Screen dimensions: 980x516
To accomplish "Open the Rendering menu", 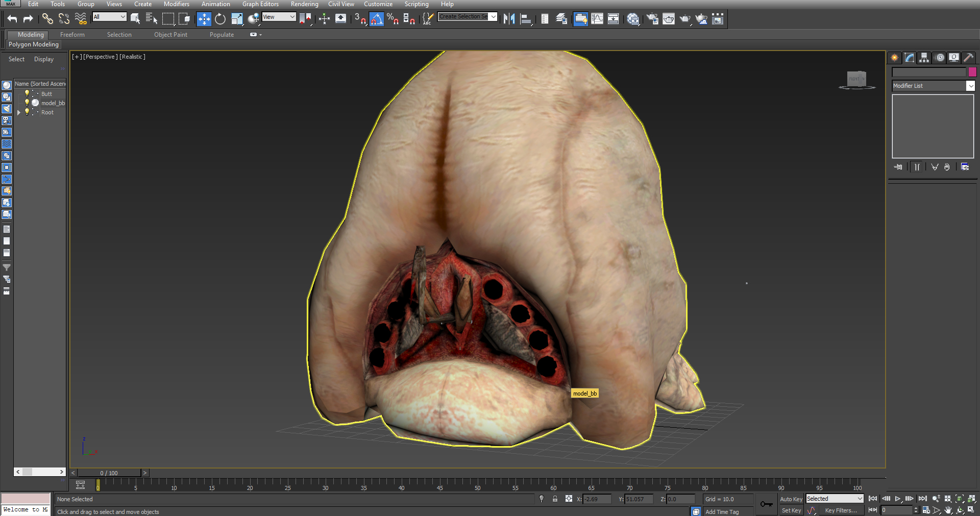I will (304, 4).
